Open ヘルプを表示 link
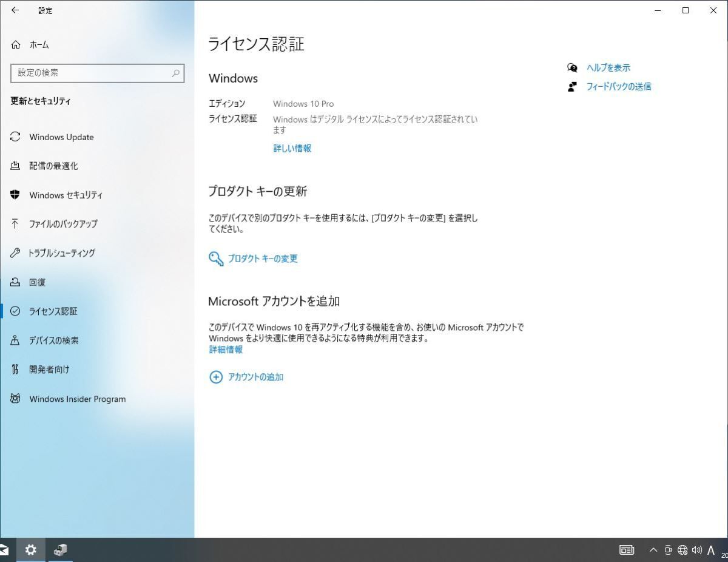This screenshot has height=562, width=728. click(608, 68)
